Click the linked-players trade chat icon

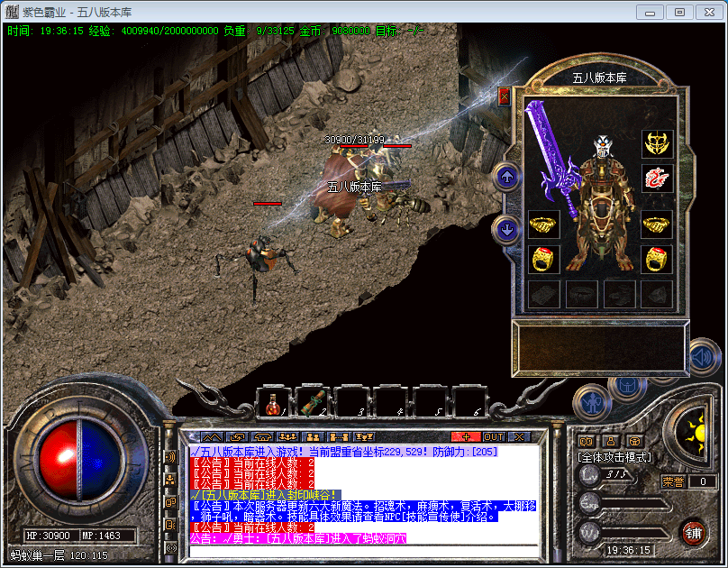[338, 437]
